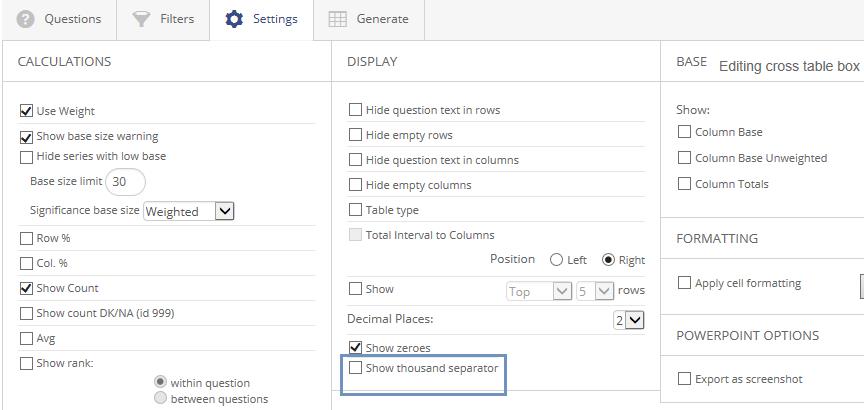Choose rank between questions radio button
Screen dimensions: 864x410
point(160,399)
